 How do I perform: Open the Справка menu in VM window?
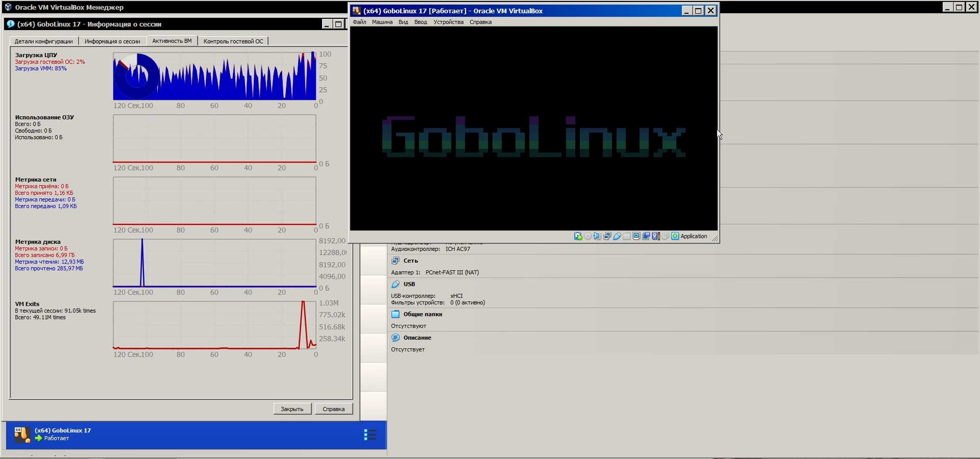point(480,22)
